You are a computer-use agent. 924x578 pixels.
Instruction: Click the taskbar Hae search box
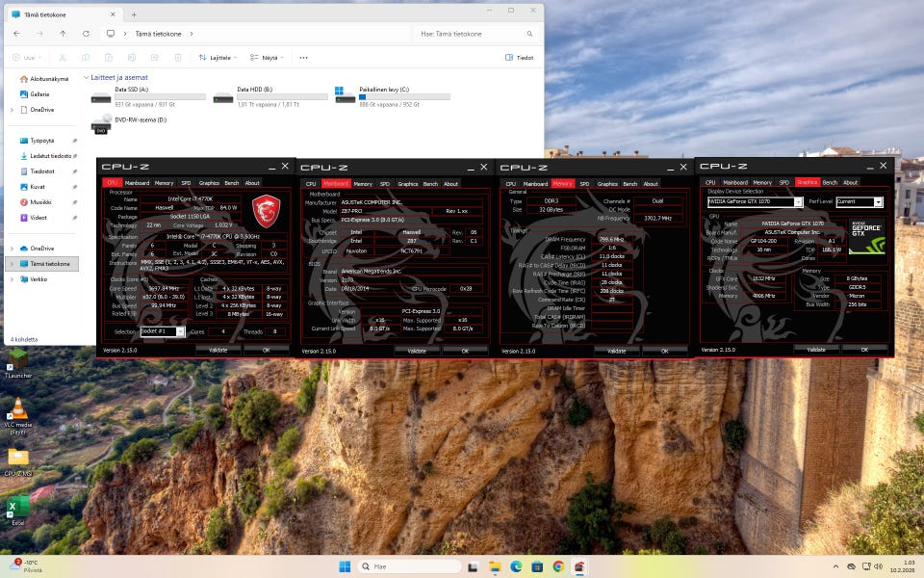tap(409, 566)
